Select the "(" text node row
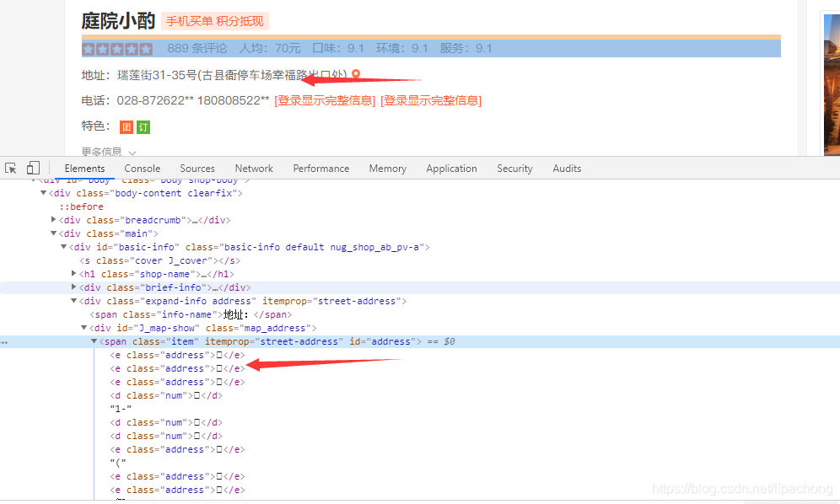This screenshot has width=840, height=504. pyautogui.click(x=118, y=463)
